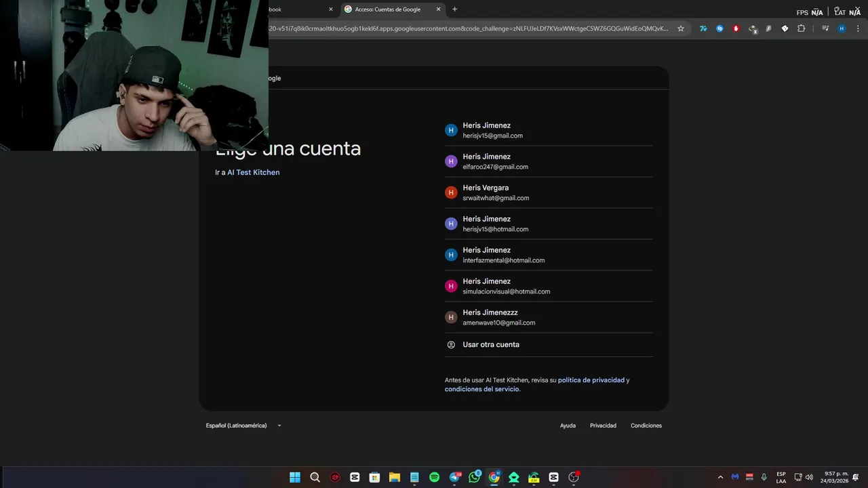Select Heris Vergara srwaitwhat@gmail.com account
This screenshot has width=868, height=488.
click(549, 192)
